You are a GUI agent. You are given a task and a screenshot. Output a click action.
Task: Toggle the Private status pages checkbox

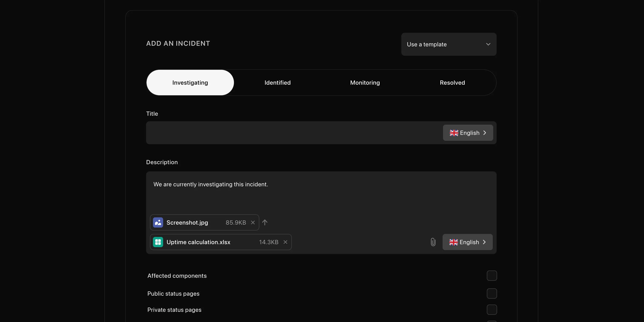tap(492, 310)
